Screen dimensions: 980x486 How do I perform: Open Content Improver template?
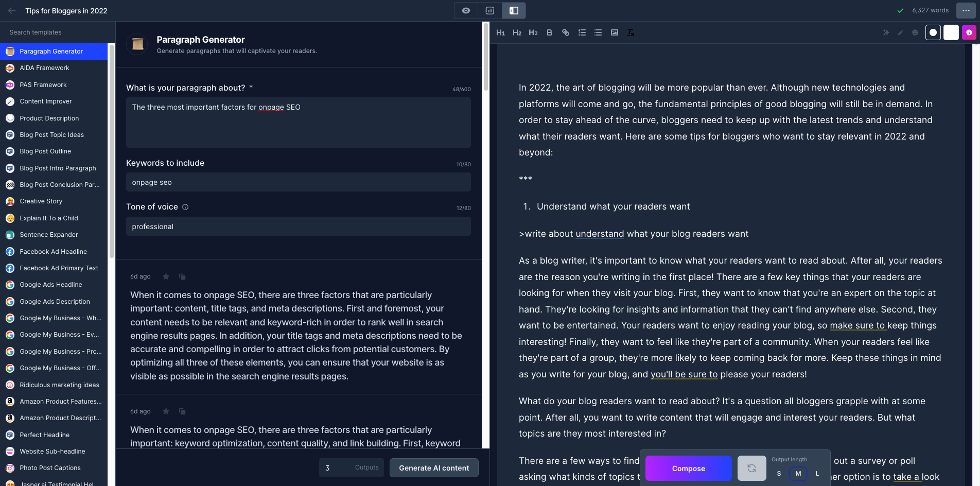pyautogui.click(x=54, y=101)
